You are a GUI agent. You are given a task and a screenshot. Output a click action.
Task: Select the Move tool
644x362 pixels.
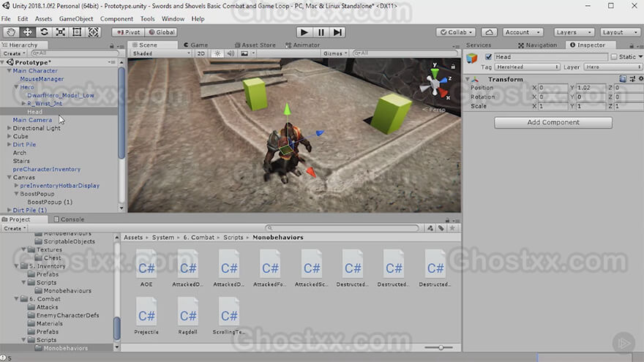click(28, 32)
